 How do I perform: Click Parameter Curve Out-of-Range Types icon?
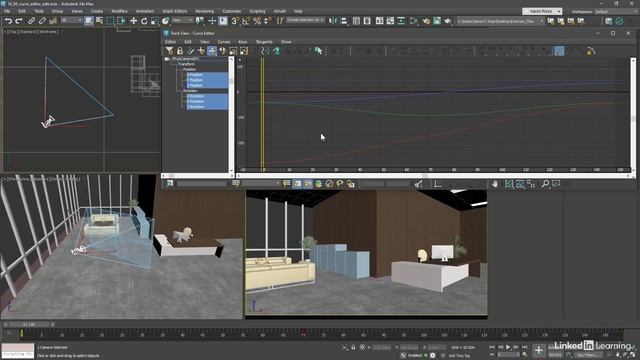tap(265, 51)
